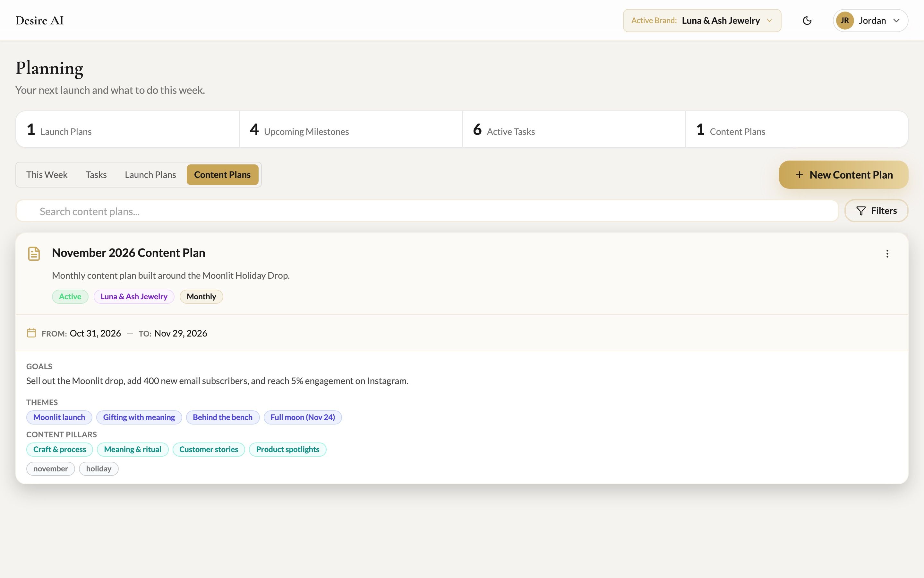Viewport: 924px width, 578px height.
Task: Click the Behind the bench theme chip
Action: [223, 417]
